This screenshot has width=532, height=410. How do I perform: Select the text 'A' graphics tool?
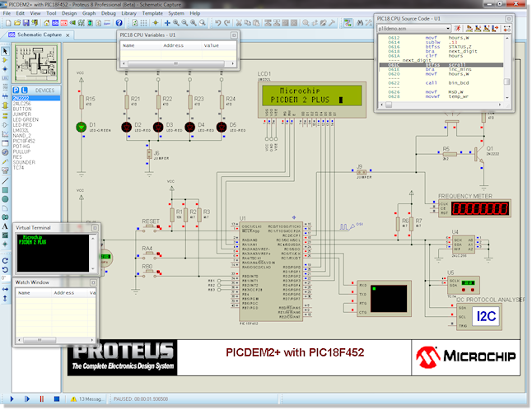point(5,226)
